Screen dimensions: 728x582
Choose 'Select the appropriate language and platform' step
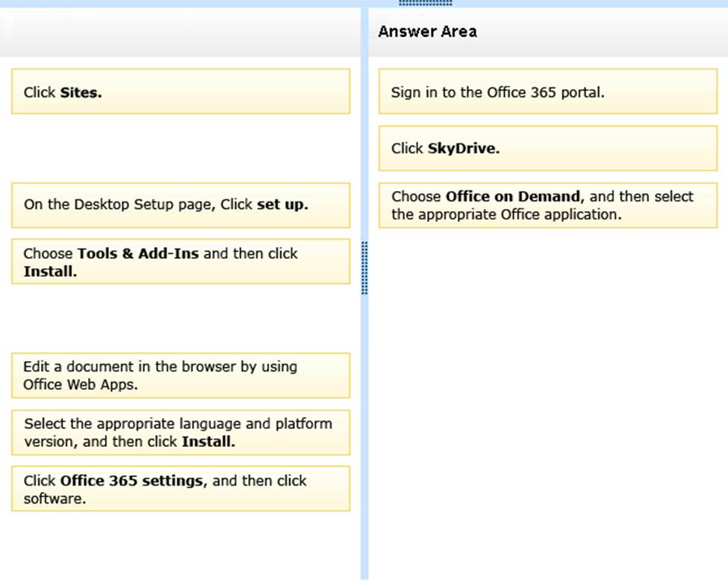coord(181,433)
